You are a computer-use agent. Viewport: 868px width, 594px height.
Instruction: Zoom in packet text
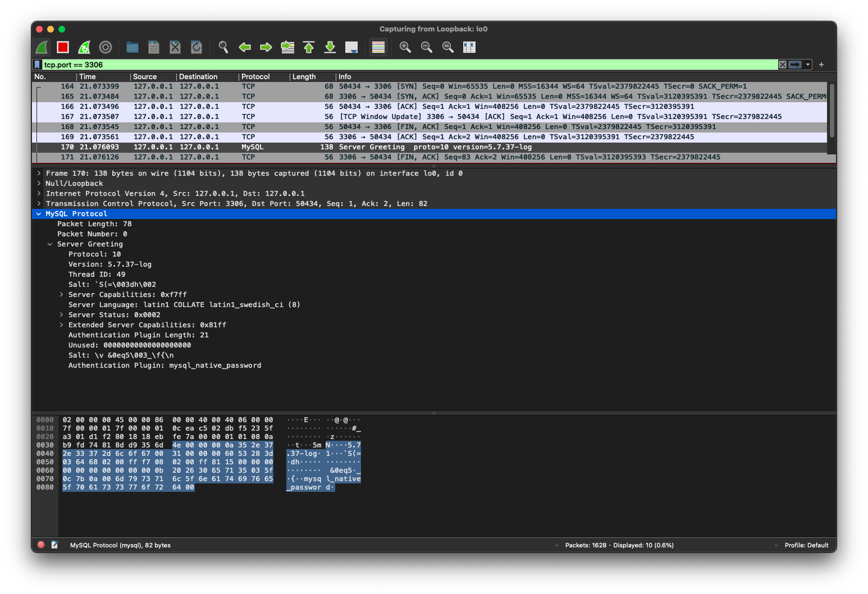[x=405, y=47]
